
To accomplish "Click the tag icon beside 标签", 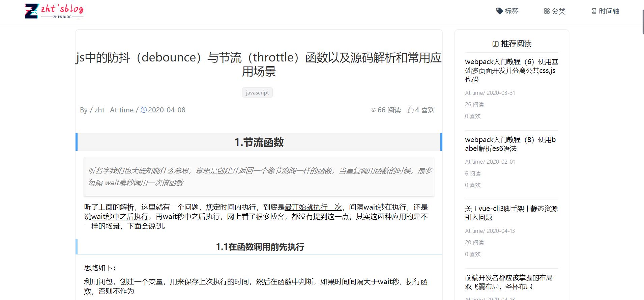I will 499,11.
